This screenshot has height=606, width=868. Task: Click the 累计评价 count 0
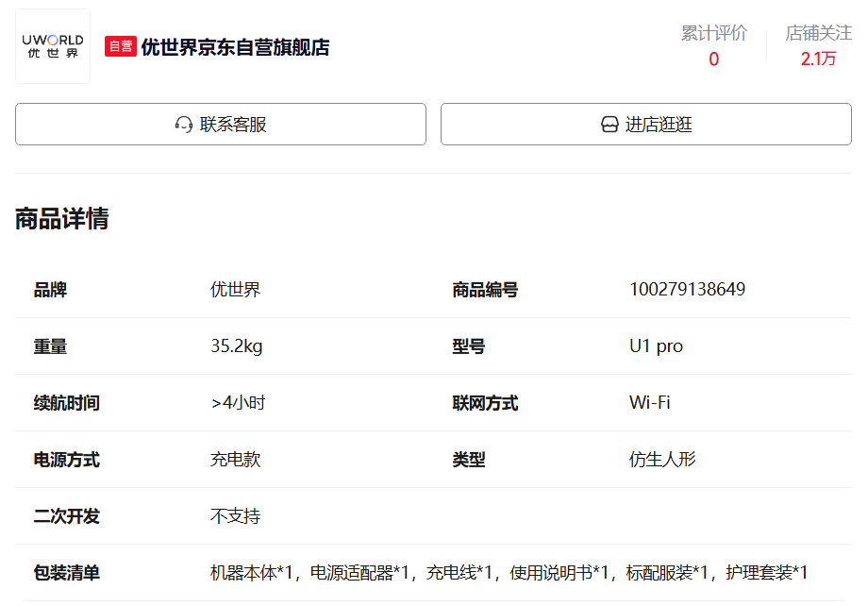(x=713, y=59)
